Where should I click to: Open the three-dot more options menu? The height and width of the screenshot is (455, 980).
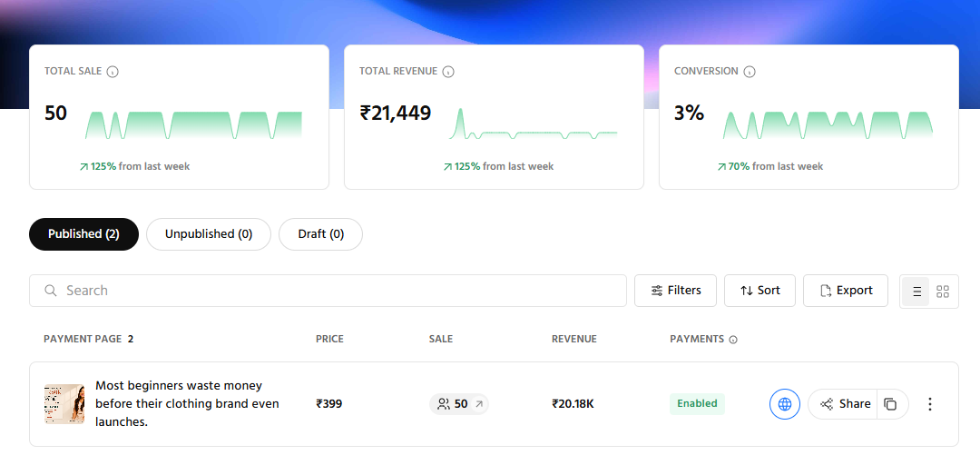[x=930, y=403]
